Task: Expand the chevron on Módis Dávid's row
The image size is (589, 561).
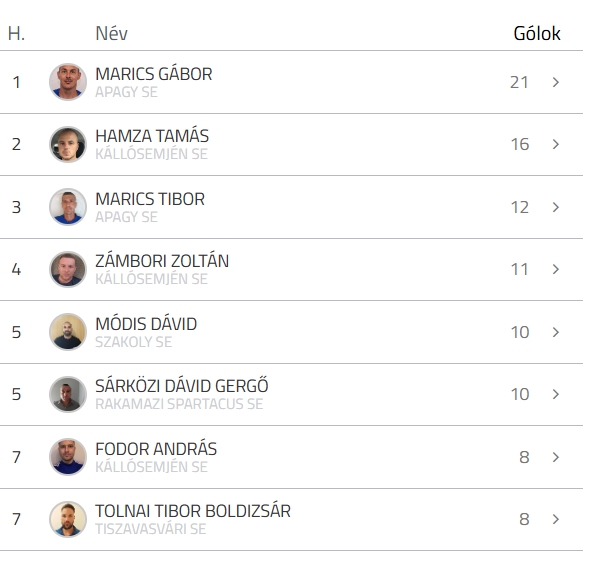Action: tap(556, 332)
